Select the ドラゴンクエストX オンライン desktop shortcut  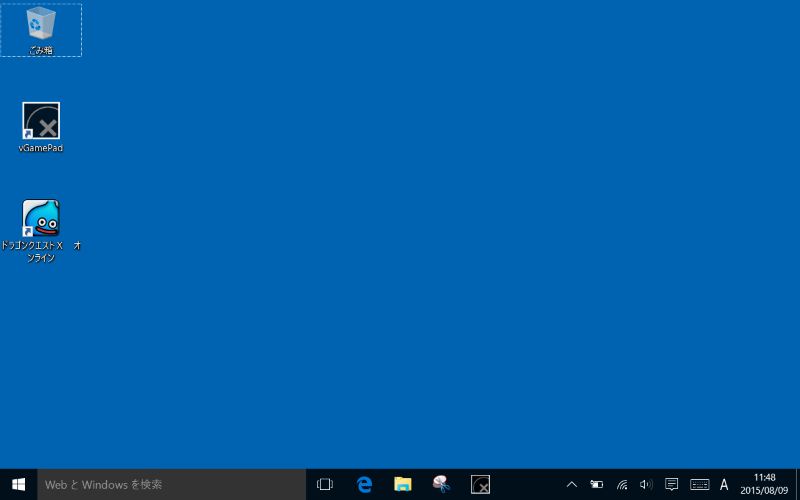[41, 231]
